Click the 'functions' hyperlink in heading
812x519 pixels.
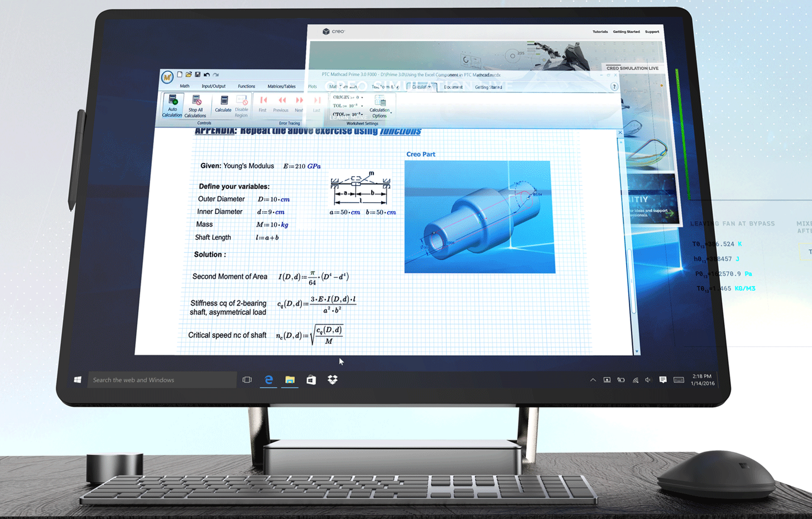[400, 131]
